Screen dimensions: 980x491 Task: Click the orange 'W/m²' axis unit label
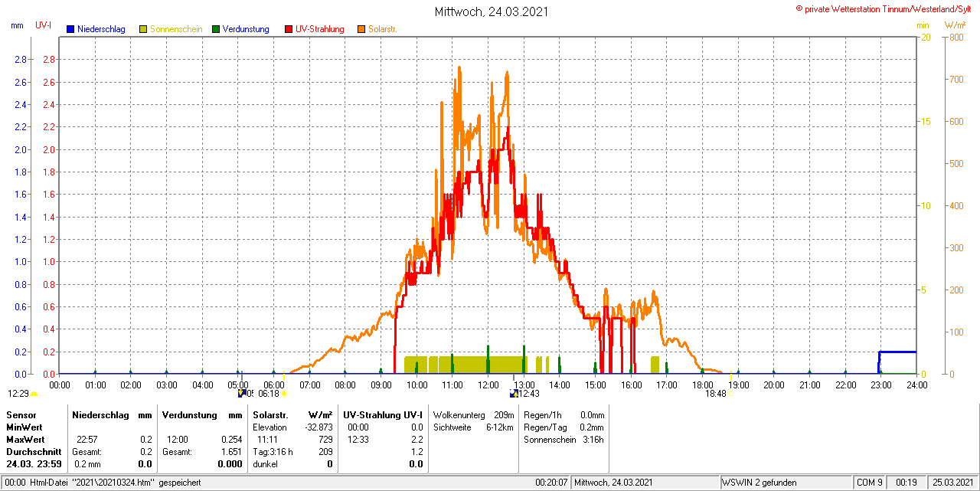click(x=955, y=25)
